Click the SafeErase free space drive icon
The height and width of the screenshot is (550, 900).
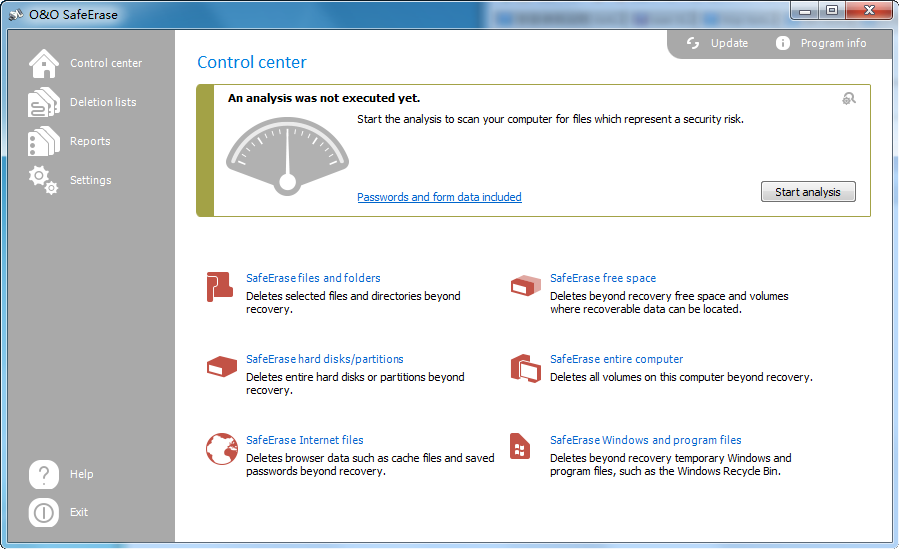(x=526, y=285)
